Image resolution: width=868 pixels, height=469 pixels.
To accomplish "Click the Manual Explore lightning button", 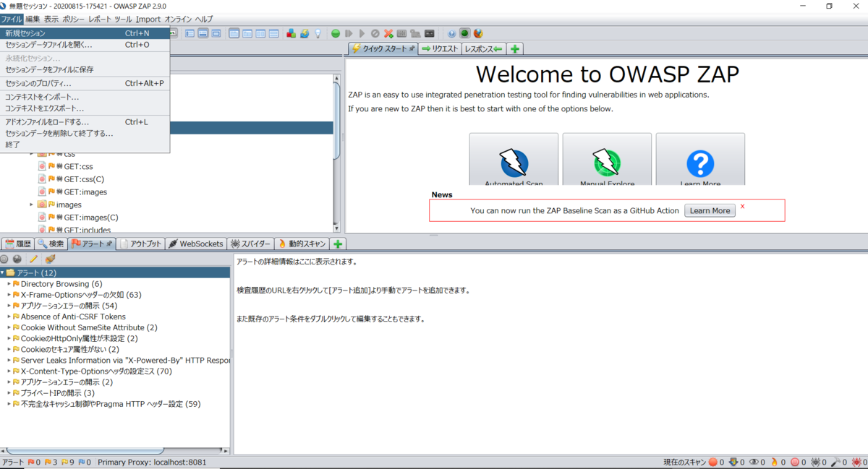I will pyautogui.click(x=607, y=160).
